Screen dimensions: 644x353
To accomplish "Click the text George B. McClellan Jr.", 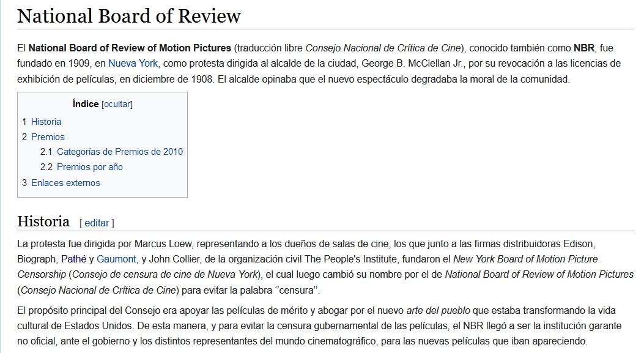I will click(x=412, y=63).
